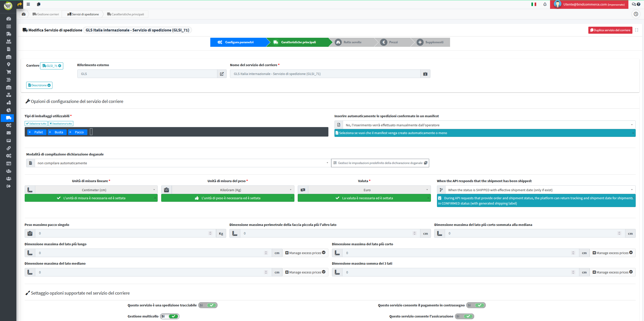This screenshot has width=644, height=321.
Task: Click the envelope sidebar icon
Action: pos(9,133)
